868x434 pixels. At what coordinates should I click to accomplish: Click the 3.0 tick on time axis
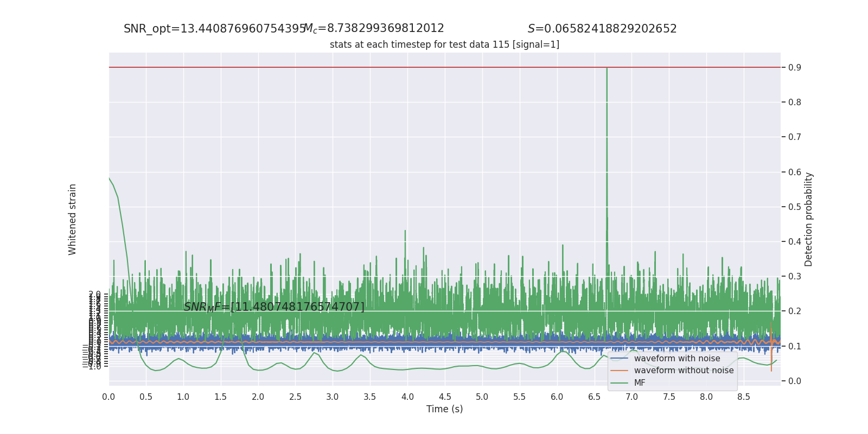point(333,397)
